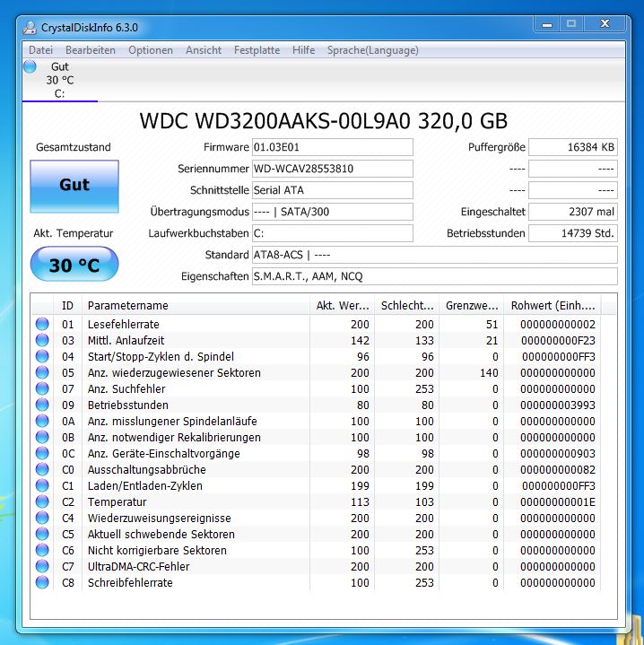Select raw value 000000000082 in Ausschaltungsabbrüche row

(x=558, y=469)
